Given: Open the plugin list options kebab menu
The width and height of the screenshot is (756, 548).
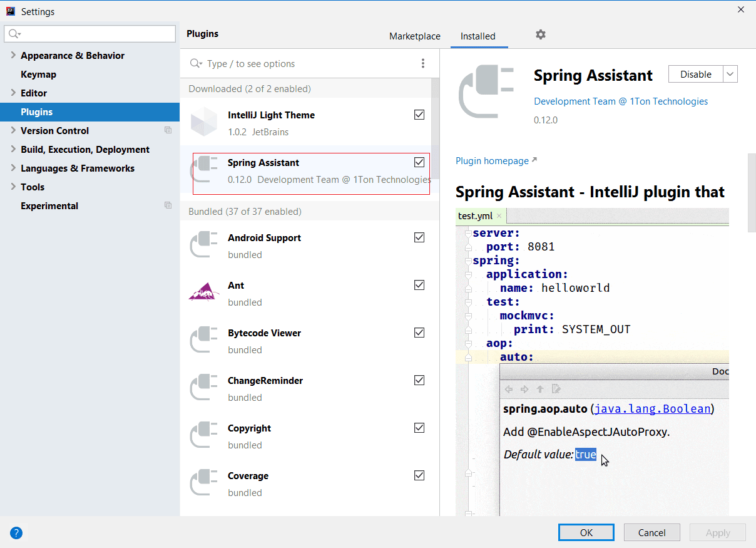Looking at the screenshot, I should coord(423,63).
